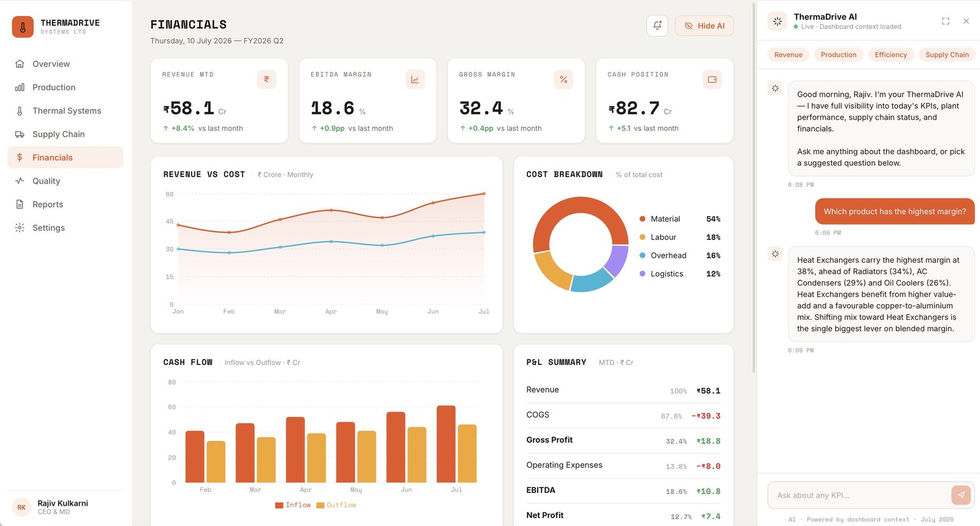Open the Production page

tap(65, 87)
